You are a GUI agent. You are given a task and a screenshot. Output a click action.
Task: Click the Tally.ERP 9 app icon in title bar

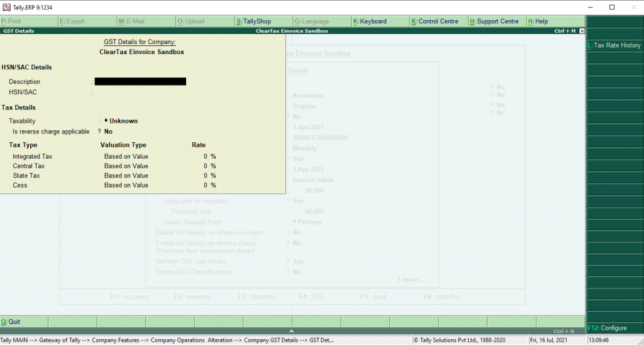pos(6,8)
